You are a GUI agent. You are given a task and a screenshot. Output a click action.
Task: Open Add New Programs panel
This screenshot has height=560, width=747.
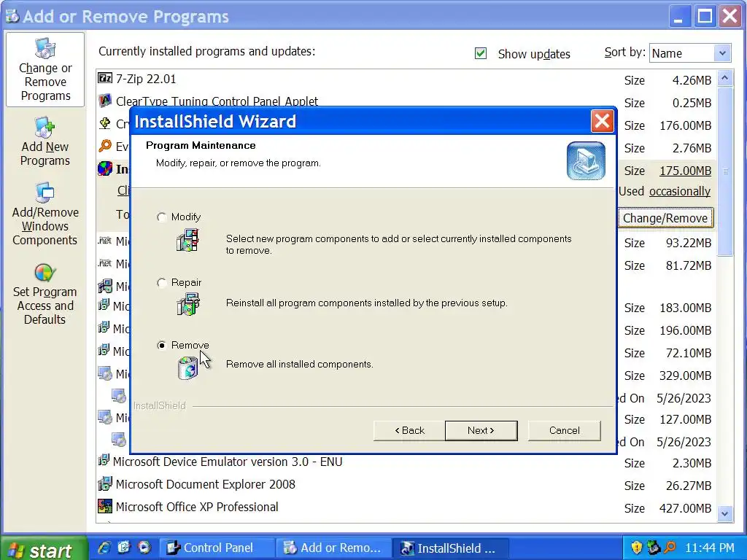45,141
